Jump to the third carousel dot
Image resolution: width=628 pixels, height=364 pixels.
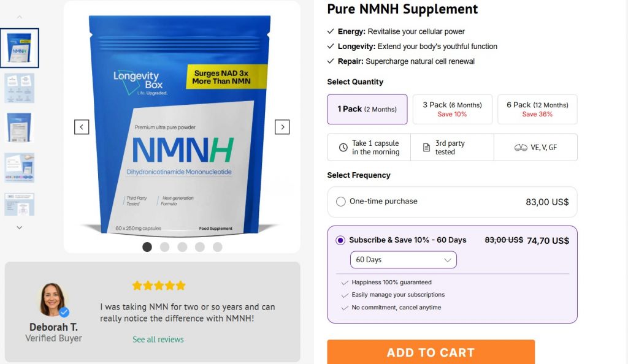[182, 247]
